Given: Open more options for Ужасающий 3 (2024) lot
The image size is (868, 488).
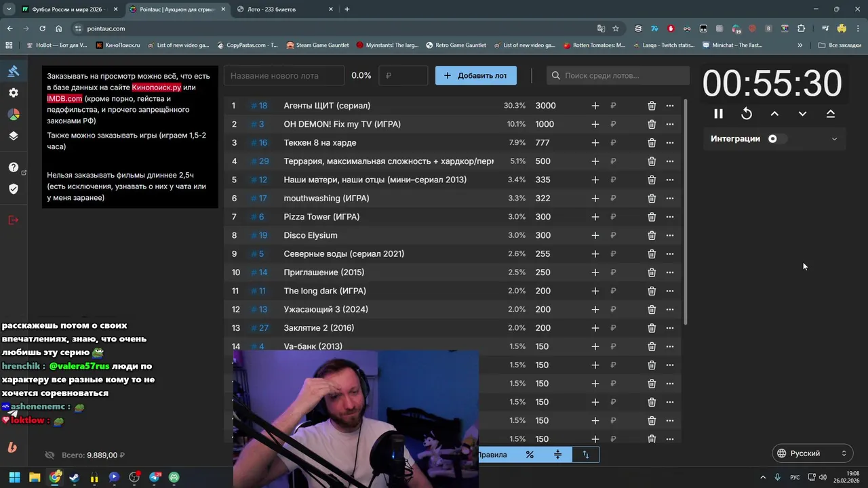Looking at the screenshot, I should click(x=670, y=310).
